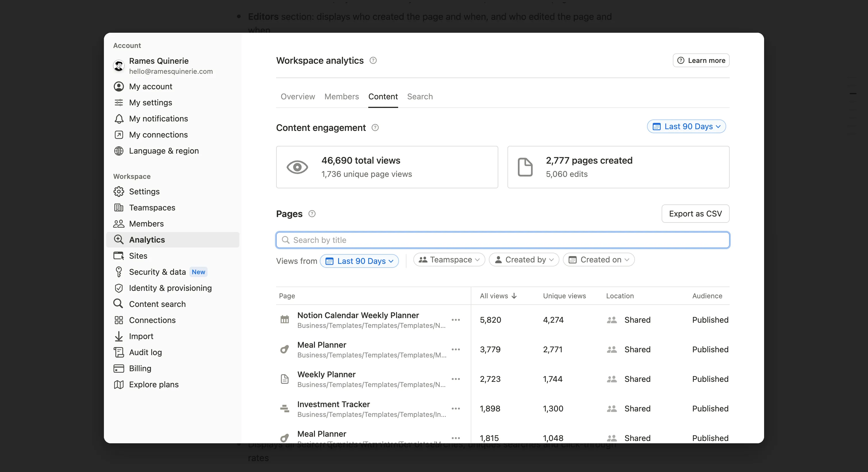Click the Billing card icon
The image size is (868, 472).
point(119,368)
